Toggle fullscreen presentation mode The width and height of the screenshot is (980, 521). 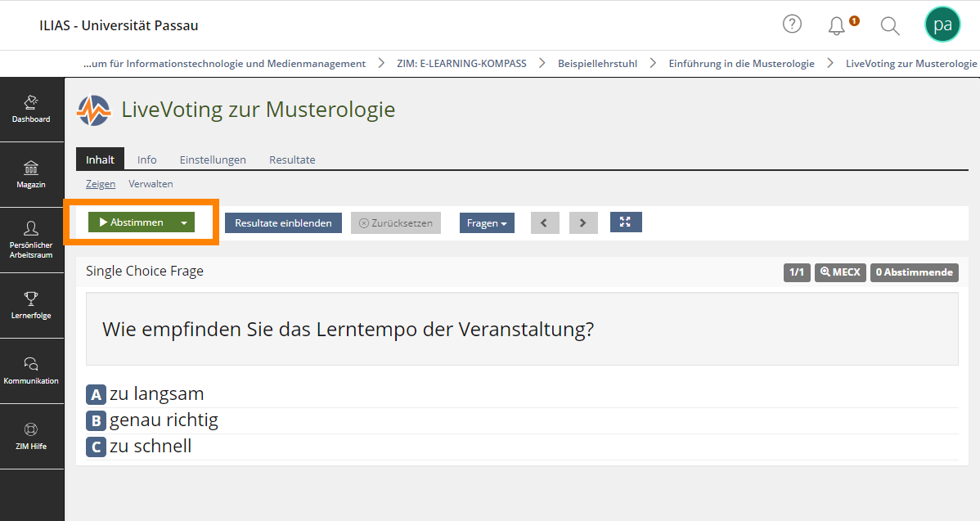(x=626, y=222)
